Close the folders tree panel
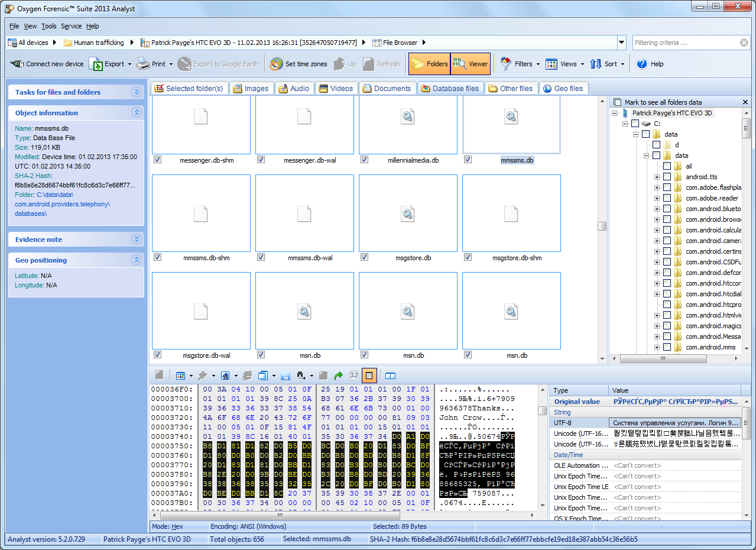Viewport: 756px width, 550px height. click(x=745, y=102)
